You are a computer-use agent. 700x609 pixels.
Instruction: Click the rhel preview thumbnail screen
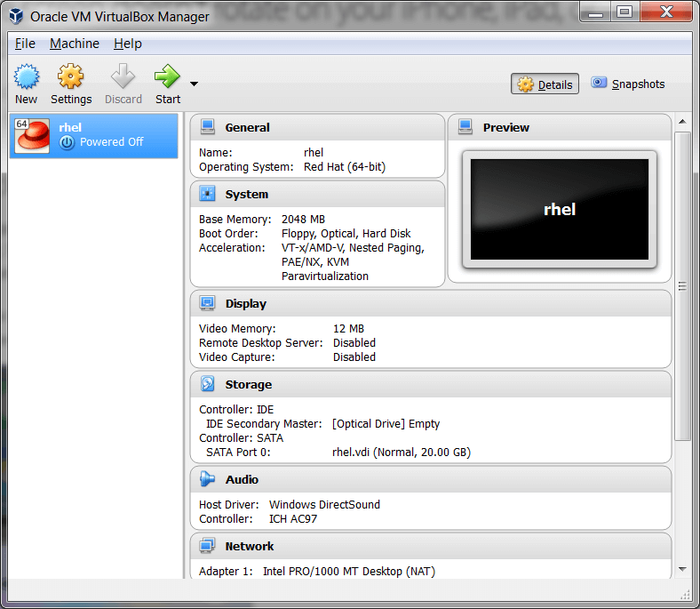point(560,209)
